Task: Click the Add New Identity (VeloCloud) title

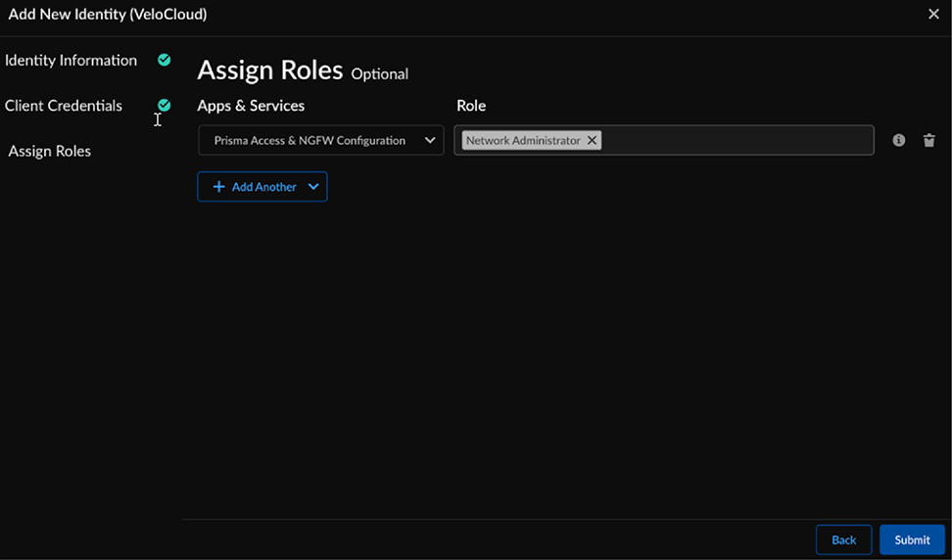Action: coord(108,15)
